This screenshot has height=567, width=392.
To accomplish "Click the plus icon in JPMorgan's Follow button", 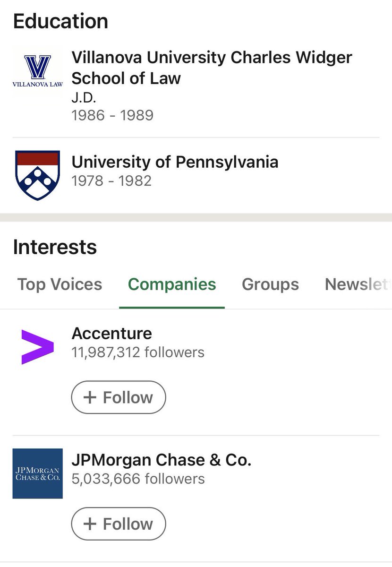I will pyautogui.click(x=90, y=524).
